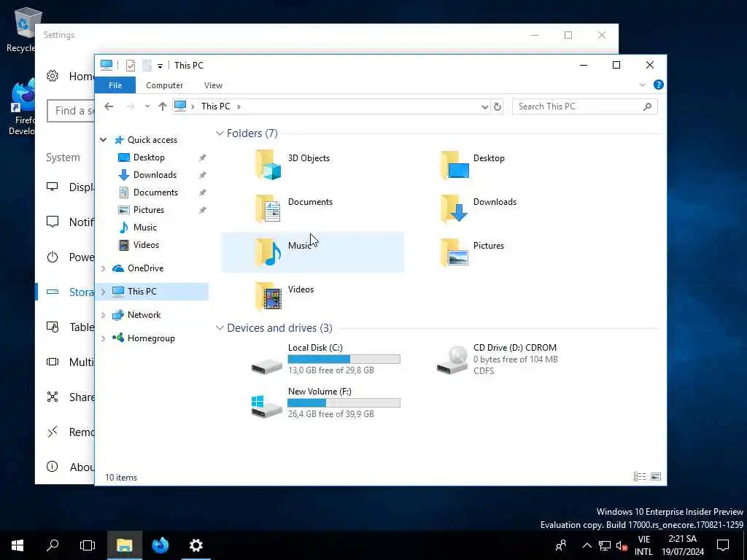The height and width of the screenshot is (560, 747).
Task: Click the Properties quick access toolbar icon
Action: (131, 65)
